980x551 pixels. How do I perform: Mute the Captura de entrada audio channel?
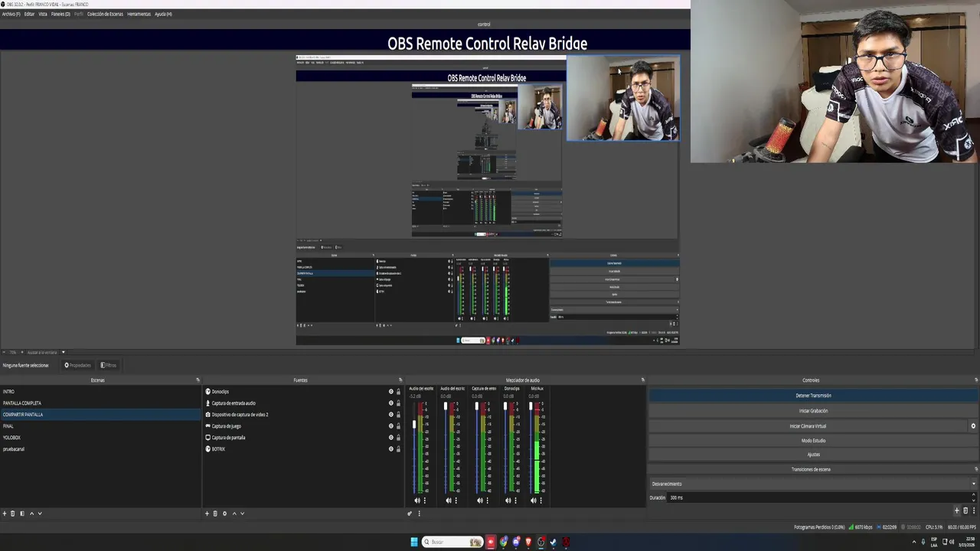(x=480, y=500)
